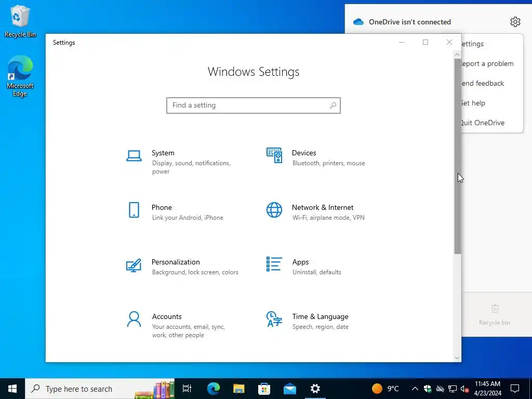Image resolution: width=532 pixels, height=399 pixels.
Task: Select Get help in OneDrive menu
Action: click(492, 103)
